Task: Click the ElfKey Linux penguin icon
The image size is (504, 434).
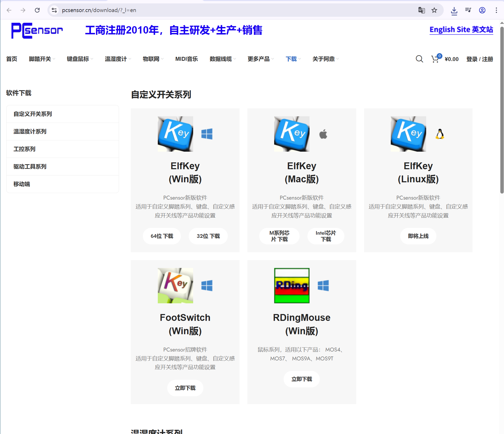Action: (440, 134)
